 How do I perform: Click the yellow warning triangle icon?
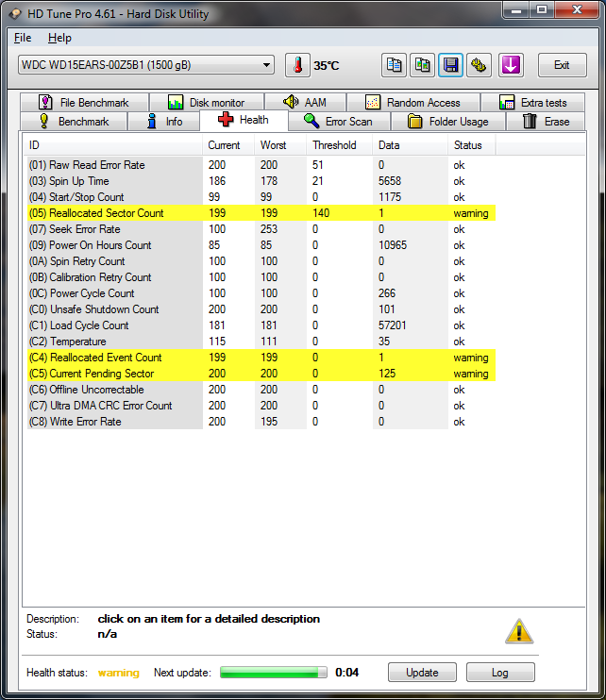click(x=519, y=631)
